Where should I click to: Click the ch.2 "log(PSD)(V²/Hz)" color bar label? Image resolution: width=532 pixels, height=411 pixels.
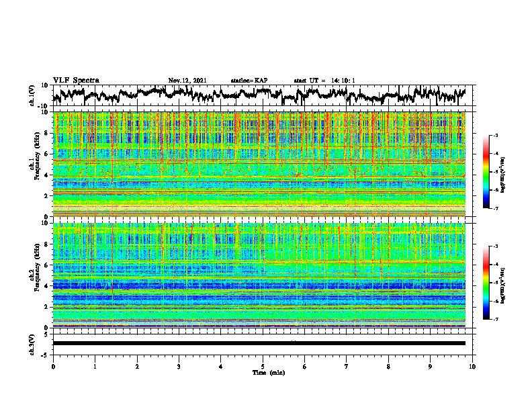click(x=503, y=285)
